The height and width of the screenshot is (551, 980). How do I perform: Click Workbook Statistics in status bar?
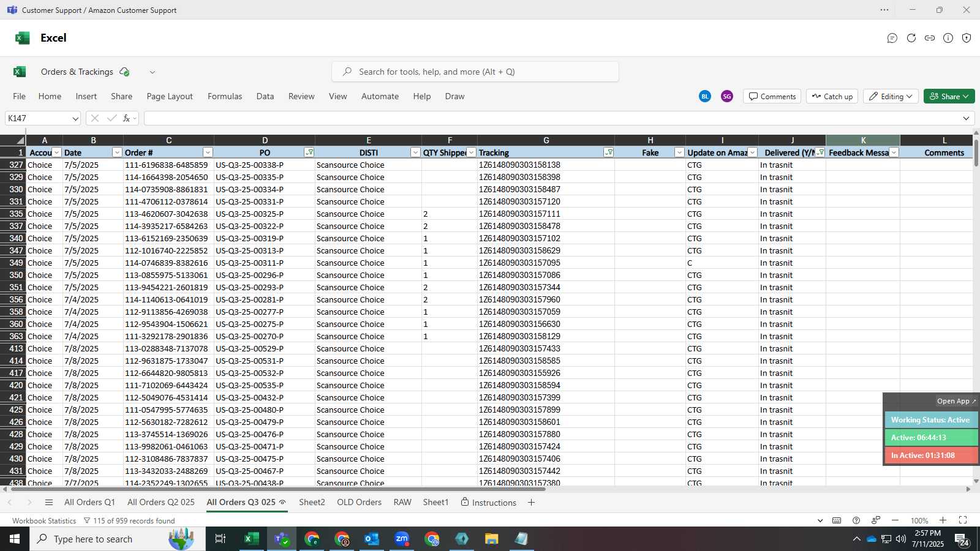coord(44,520)
